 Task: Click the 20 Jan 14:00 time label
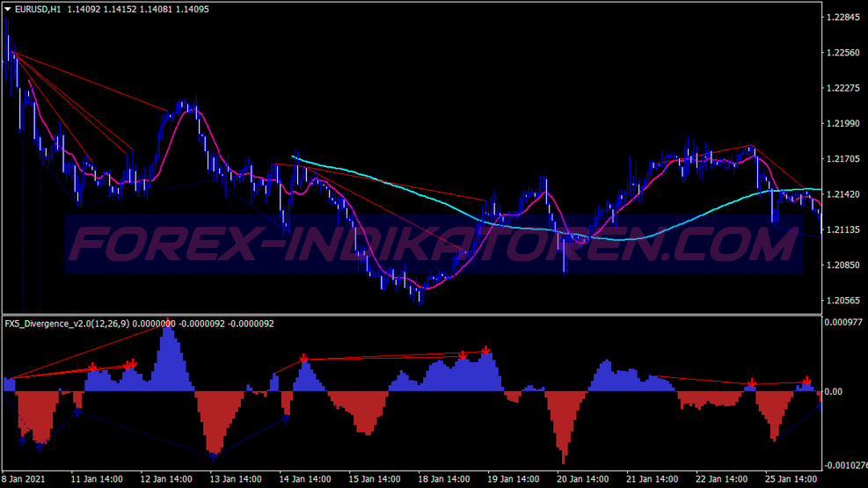[582, 479]
